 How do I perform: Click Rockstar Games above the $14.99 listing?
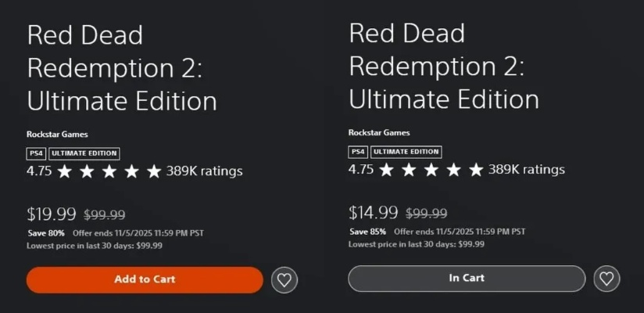(x=379, y=133)
